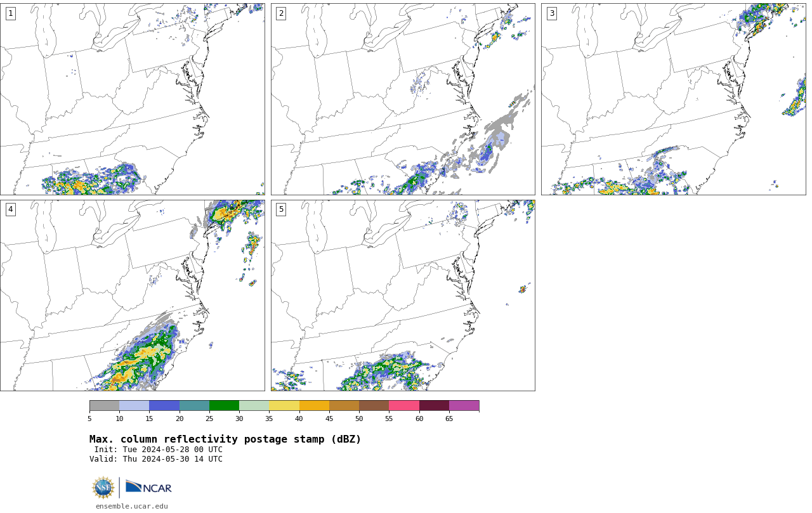Open ensemble member 3 postage stamp map
Viewport: 812px width, 513px height.
pyautogui.click(x=673, y=99)
